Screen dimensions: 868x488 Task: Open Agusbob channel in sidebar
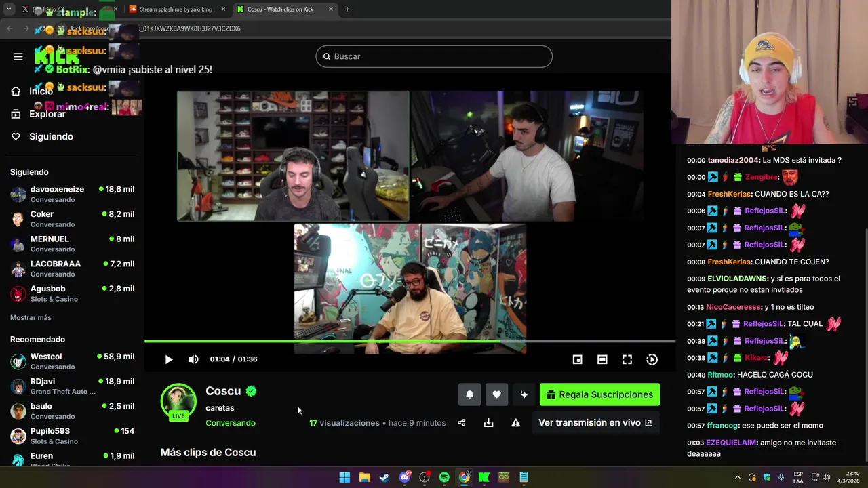(x=72, y=293)
